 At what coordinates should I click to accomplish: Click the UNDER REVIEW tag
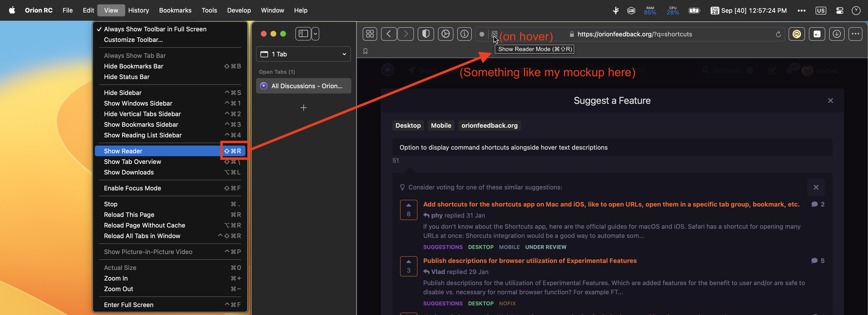click(546, 247)
